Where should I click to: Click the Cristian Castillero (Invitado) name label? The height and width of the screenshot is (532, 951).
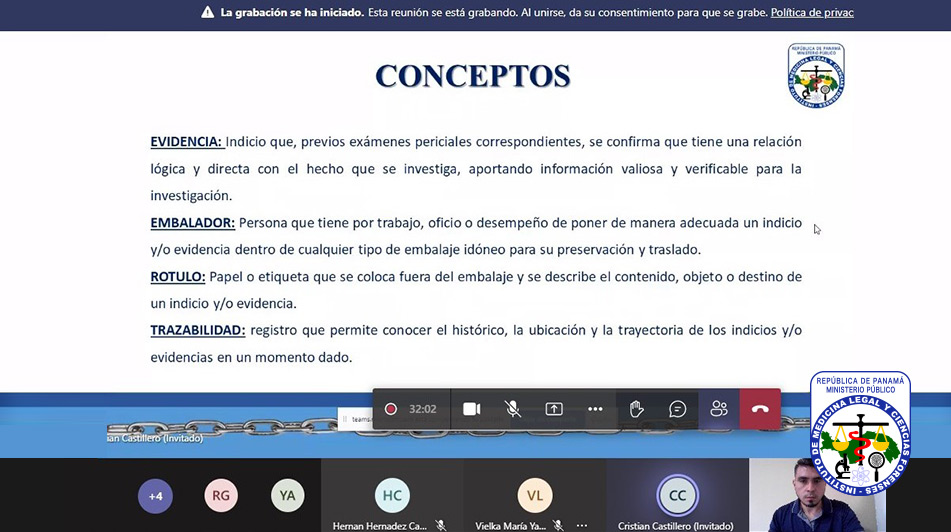tap(675, 526)
